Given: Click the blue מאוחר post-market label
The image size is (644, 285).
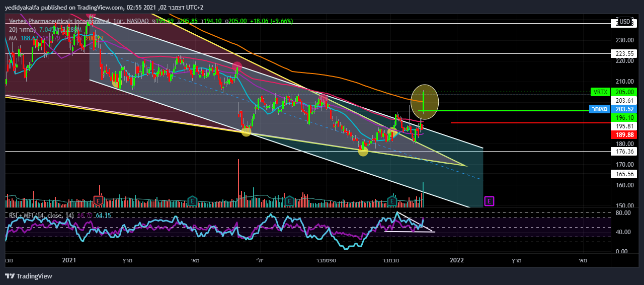Looking at the screenshot, I should [x=600, y=109].
